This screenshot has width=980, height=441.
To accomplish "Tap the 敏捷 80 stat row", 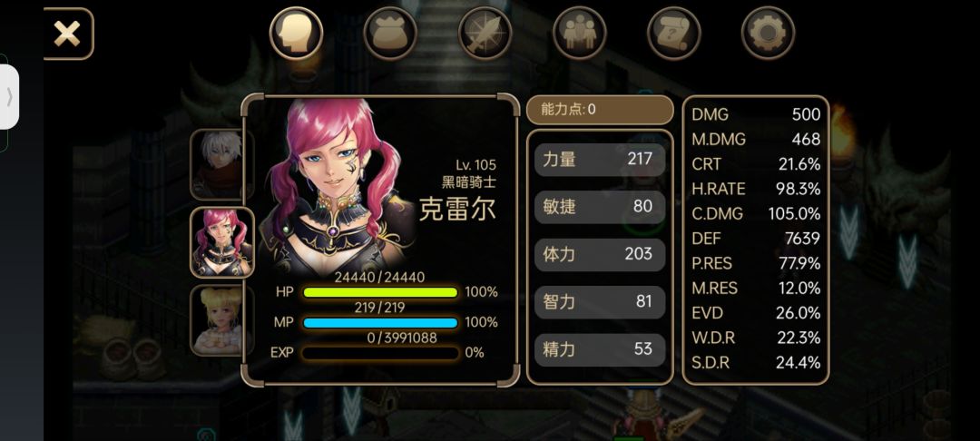I will tap(600, 207).
